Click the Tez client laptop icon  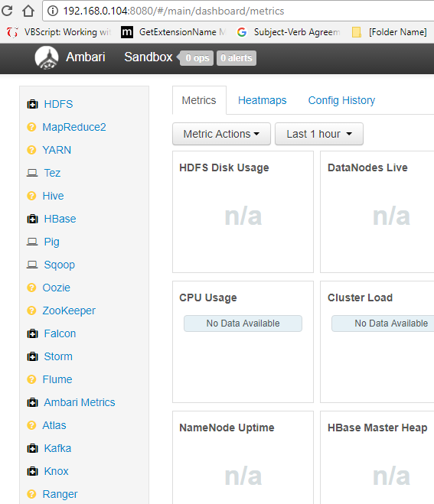click(x=32, y=173)
